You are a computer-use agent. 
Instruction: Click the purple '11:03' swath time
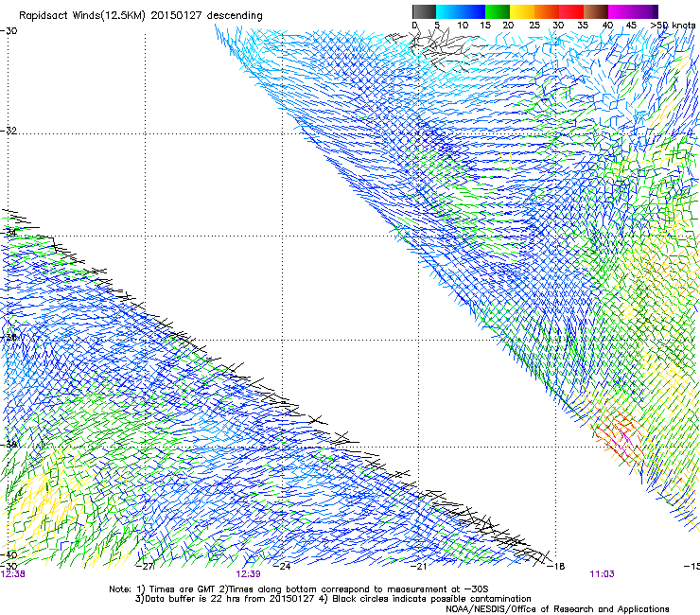[602, 574]
